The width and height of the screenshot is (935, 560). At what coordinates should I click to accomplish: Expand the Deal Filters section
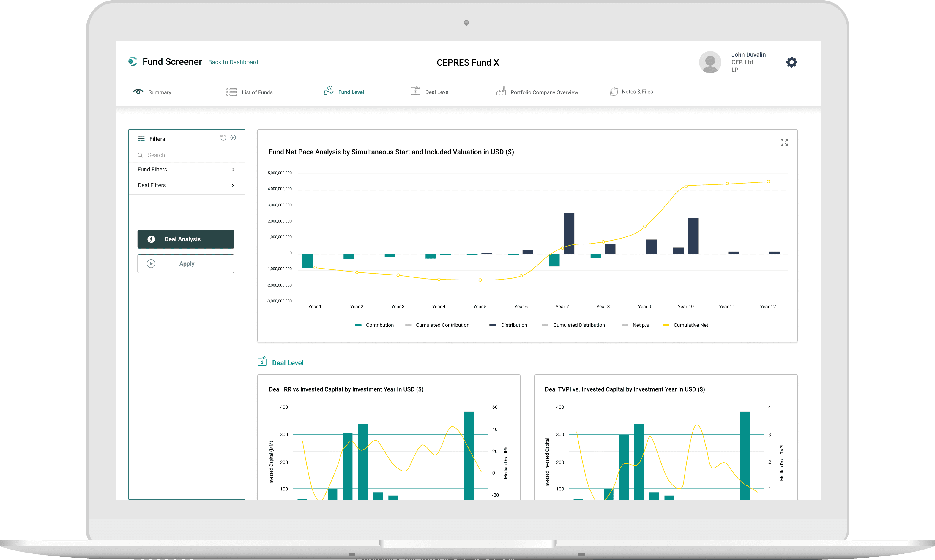coord(186,185)
